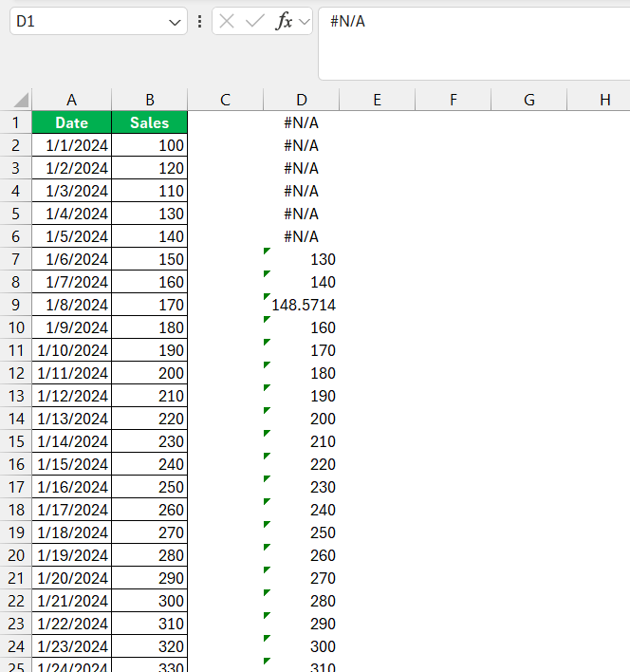The height and width of the screenshot is (672, 630).
Task: Select row 24 header
Action: click(x=16, y=646)
